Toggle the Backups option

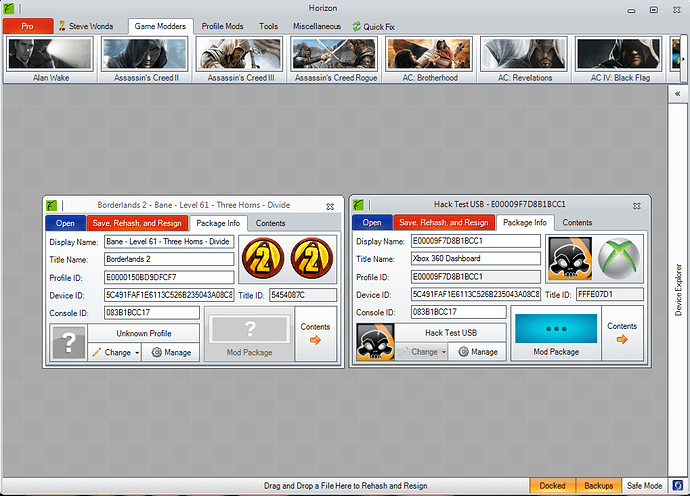pyautogui.click(x=598, y=485)
